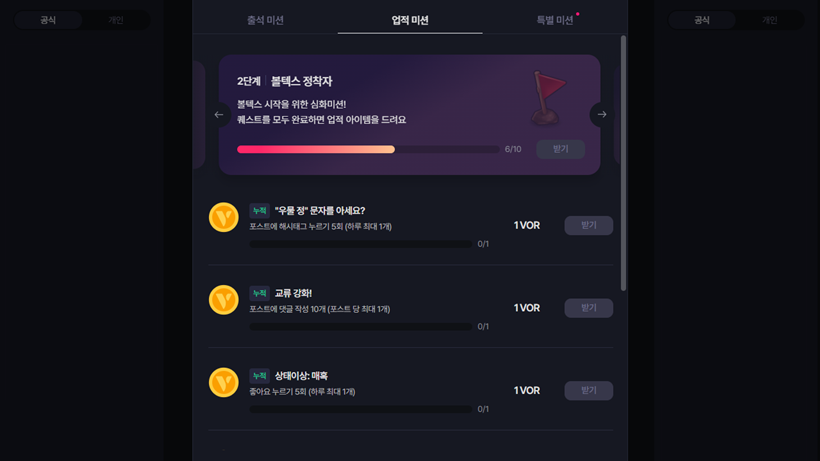820x461 pixels.
Task: Switch to 개인 in the top right toggle
Action: (x=769, y=20)
